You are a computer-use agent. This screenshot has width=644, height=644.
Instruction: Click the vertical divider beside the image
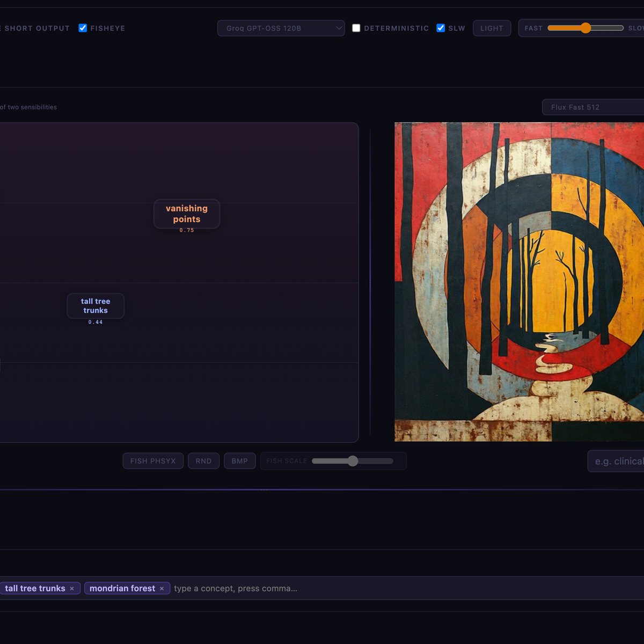pos(370,282)
